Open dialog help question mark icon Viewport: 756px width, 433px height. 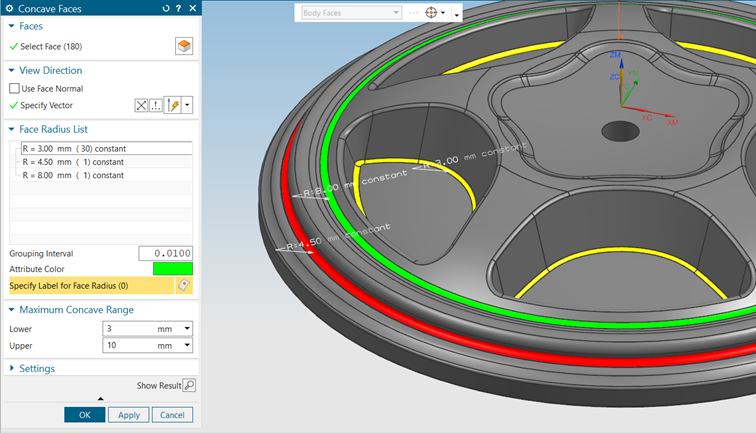(x=179, y=8)
